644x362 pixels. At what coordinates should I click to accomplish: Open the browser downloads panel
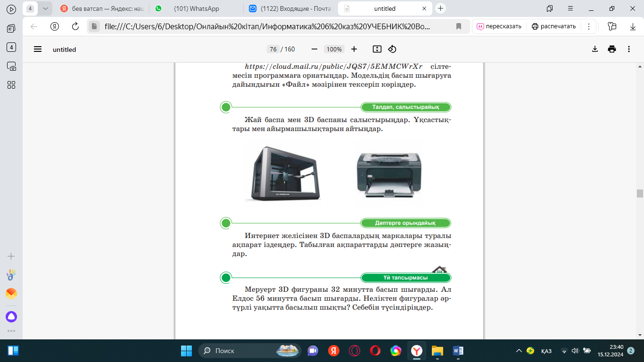click(633, 26)
